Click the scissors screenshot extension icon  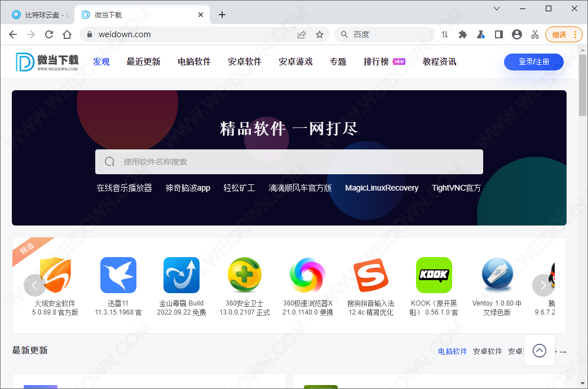coord(535,34)
